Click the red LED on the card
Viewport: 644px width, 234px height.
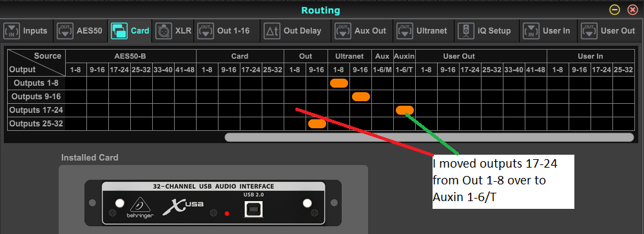click(226, 213)
